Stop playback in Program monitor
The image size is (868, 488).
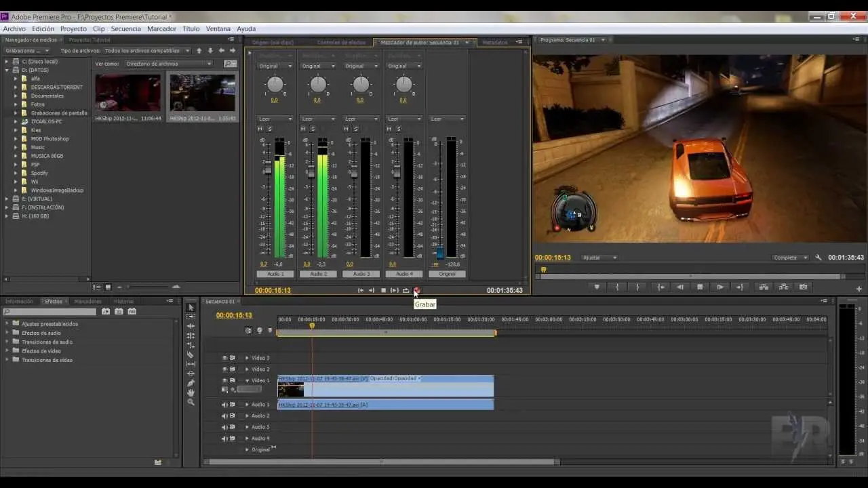pyautogui.click(x=701, y=287)
